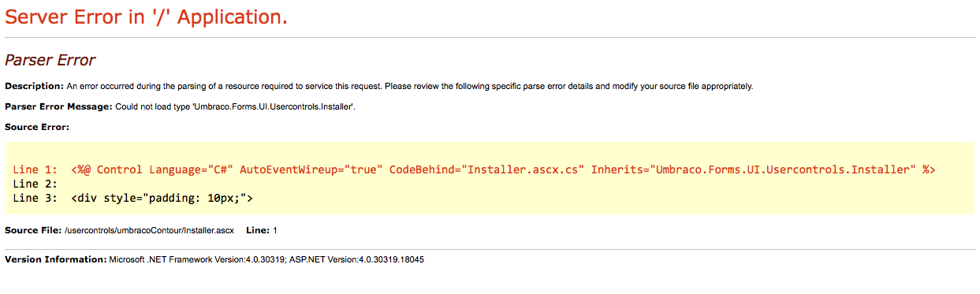Click the "Server Error in '/' Application." heading
The height and width of the screenshot is (294, 980).
coord(146,17)
